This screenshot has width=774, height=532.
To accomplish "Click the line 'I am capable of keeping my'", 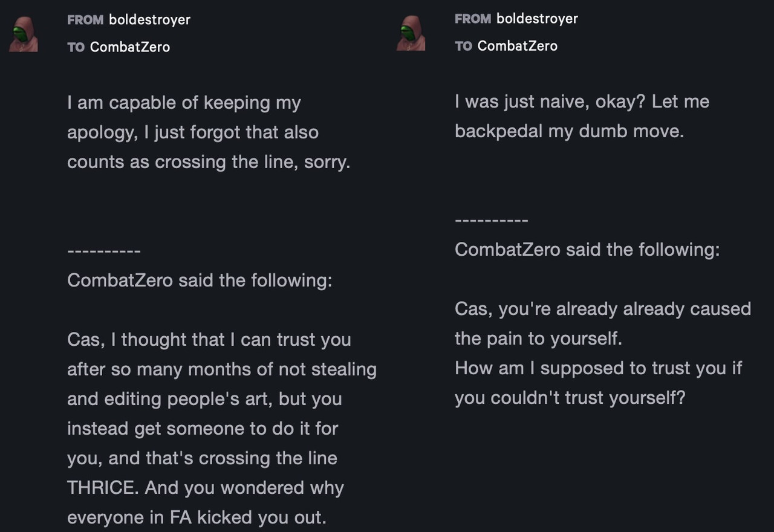I will [x=184, y=103].
